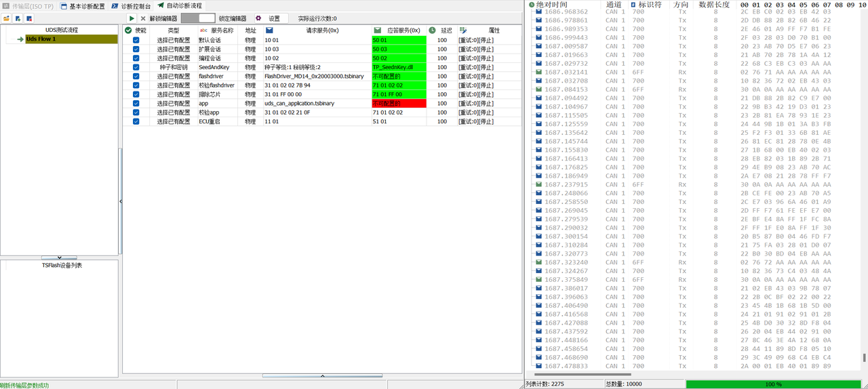Open the folder icon in left toolbar
The height and width of the screenshot is (389, 868).
(x=6, y=18)
